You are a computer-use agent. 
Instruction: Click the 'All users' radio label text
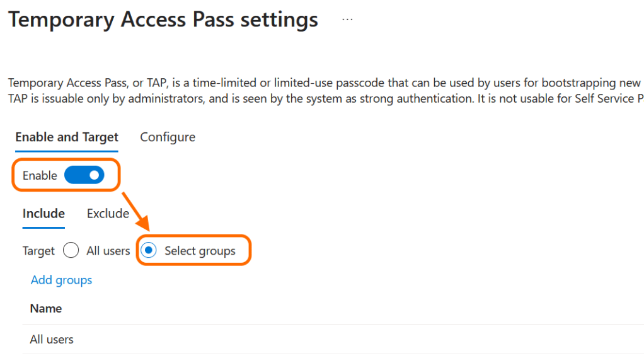(x=108, y=250)
